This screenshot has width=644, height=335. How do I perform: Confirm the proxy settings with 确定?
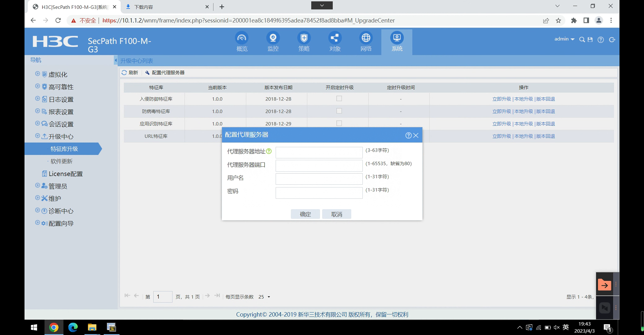pyautogui.click(x=305, y=214)
